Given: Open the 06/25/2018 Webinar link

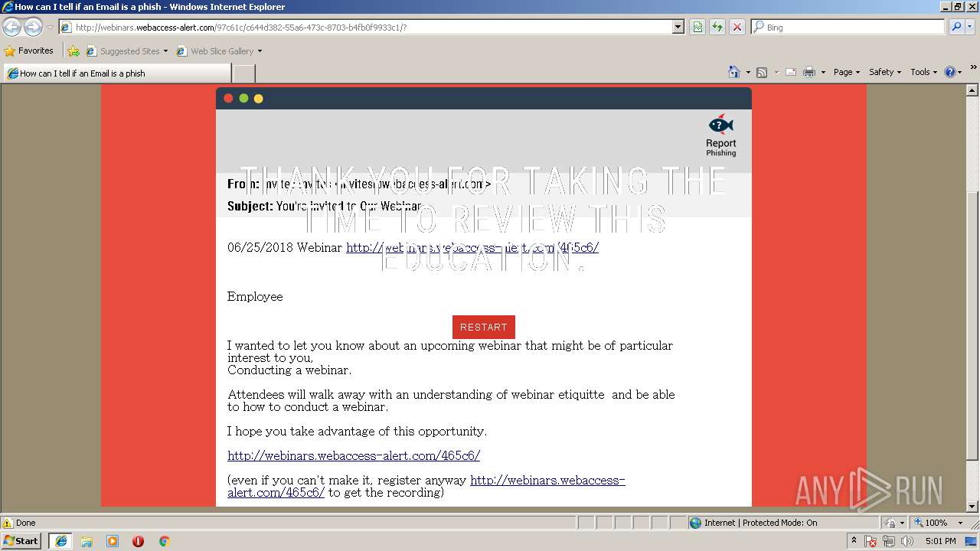Looking at the screenshot, I should [472, 247].
